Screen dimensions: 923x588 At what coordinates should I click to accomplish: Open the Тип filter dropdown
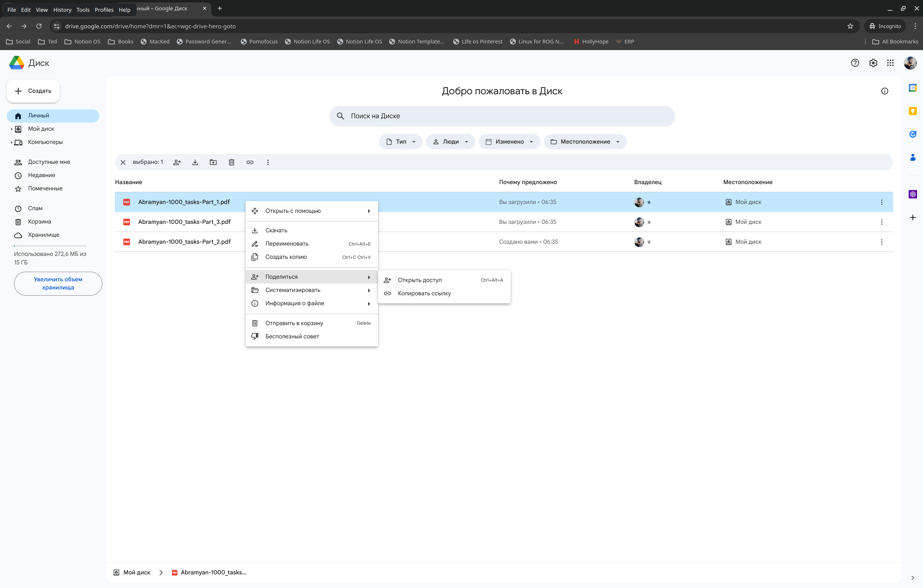pyautogui.click(x=401, y=142)
